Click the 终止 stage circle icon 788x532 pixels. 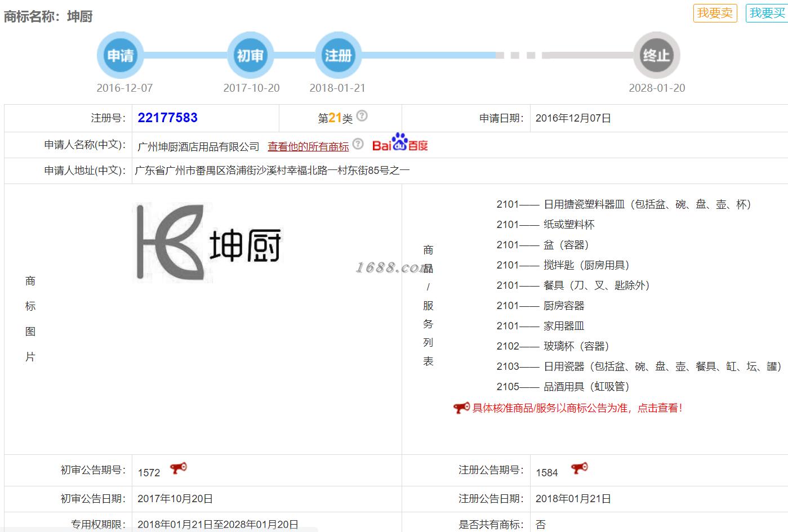point(657,55)
